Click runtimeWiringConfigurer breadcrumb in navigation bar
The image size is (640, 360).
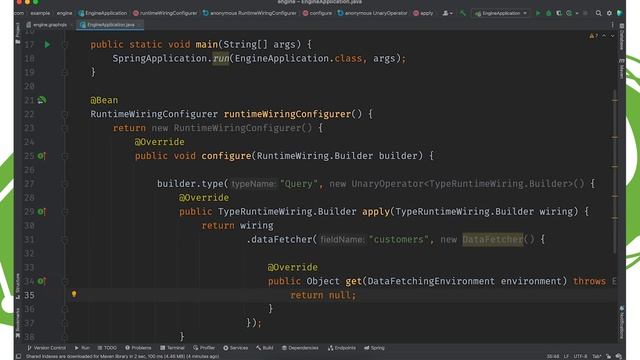coord(165,13)
